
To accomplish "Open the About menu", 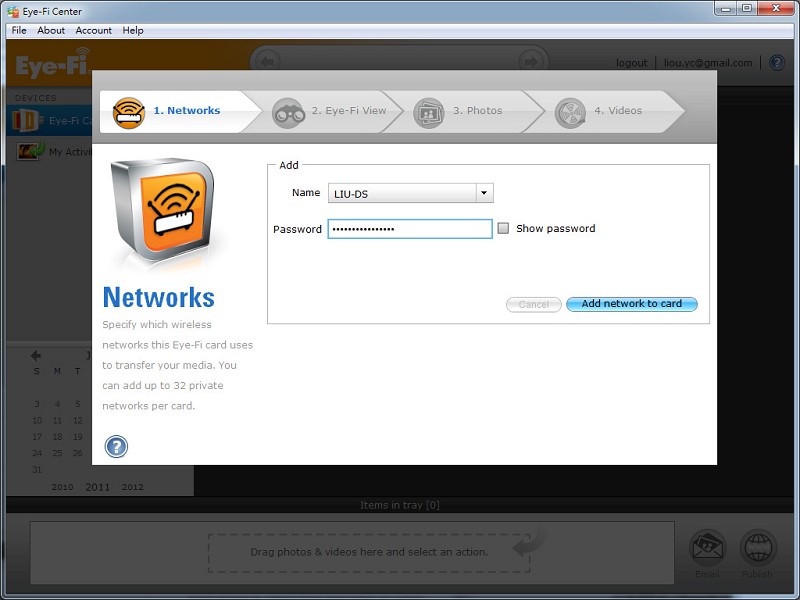I will (x=51, y=30).
